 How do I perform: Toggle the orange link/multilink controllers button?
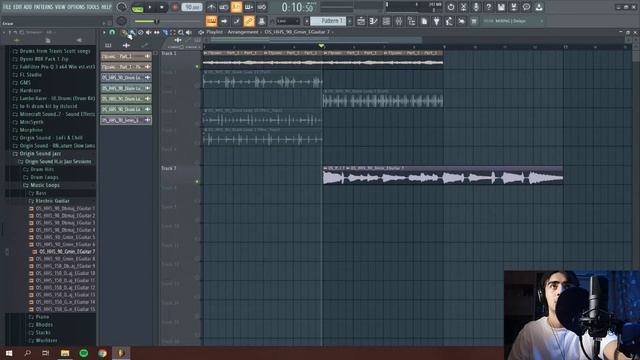[x=249, y=21]
